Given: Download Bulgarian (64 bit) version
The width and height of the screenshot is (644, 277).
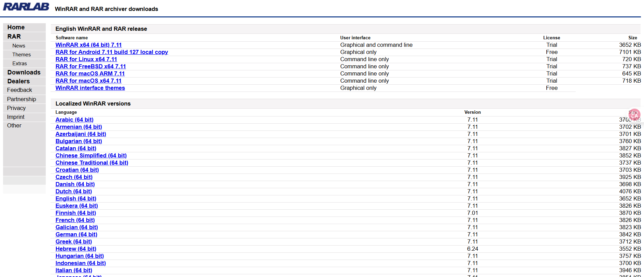Looking at the screenshot, I should [x=79, y=141].
